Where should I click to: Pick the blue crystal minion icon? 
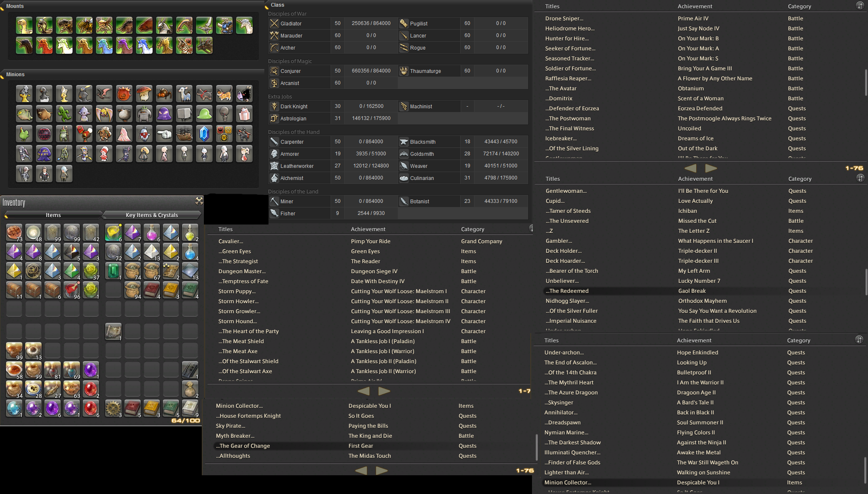[x=204, y=134]
